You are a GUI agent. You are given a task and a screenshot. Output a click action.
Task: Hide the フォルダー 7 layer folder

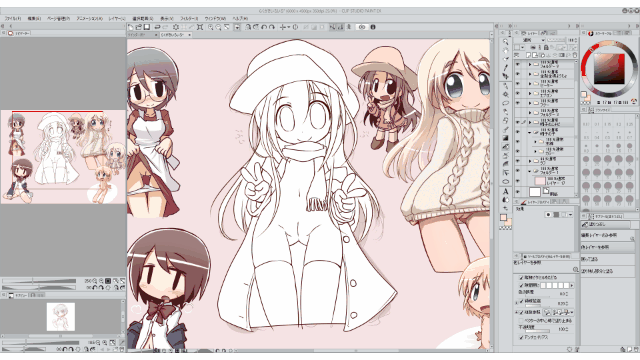click(x=517, y=64)
